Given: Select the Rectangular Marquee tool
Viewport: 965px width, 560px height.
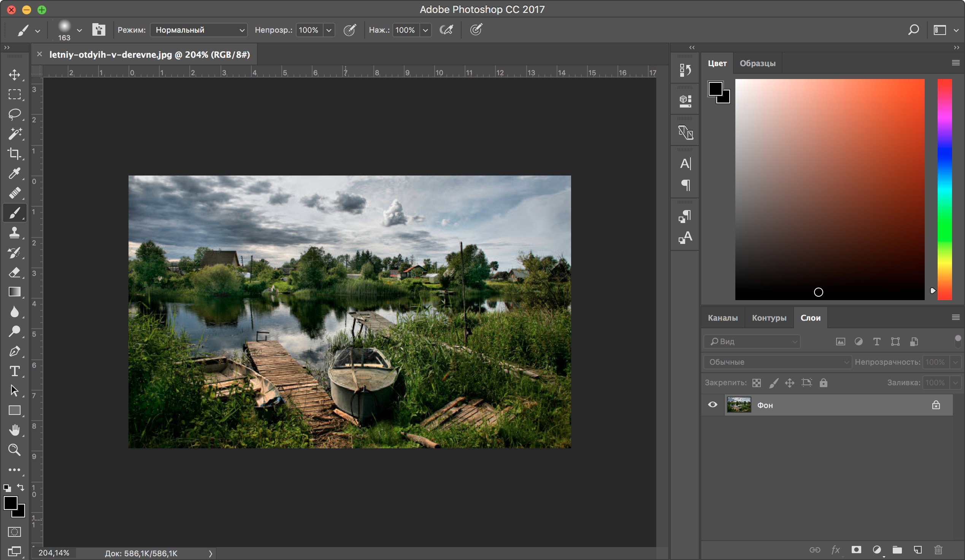Looking at the screenshot, I should click(x=14, y=95).
